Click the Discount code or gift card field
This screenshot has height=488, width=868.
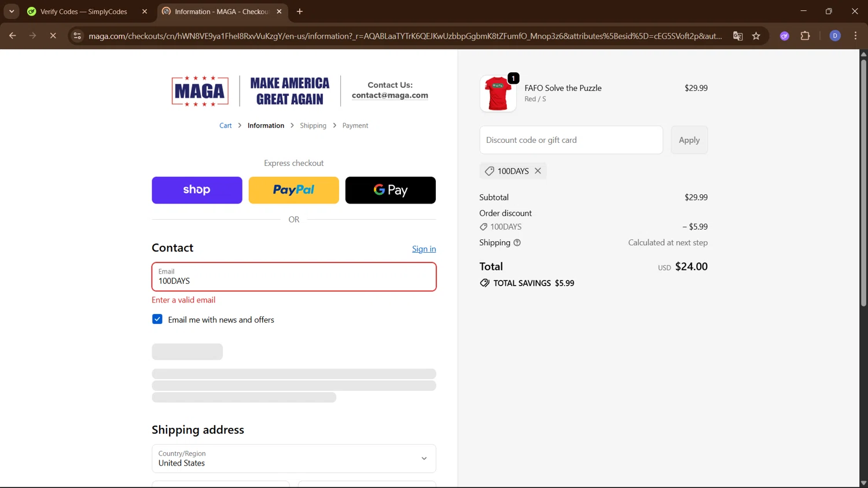571,140
